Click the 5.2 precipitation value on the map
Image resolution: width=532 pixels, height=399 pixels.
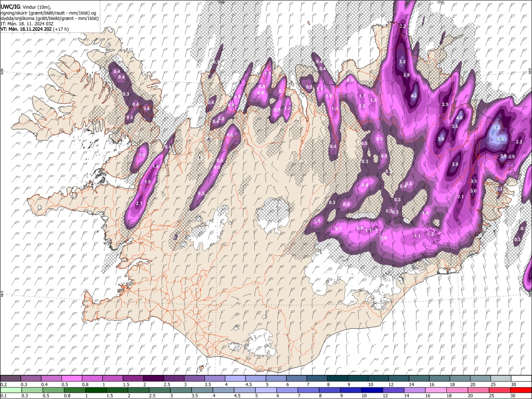496,128
